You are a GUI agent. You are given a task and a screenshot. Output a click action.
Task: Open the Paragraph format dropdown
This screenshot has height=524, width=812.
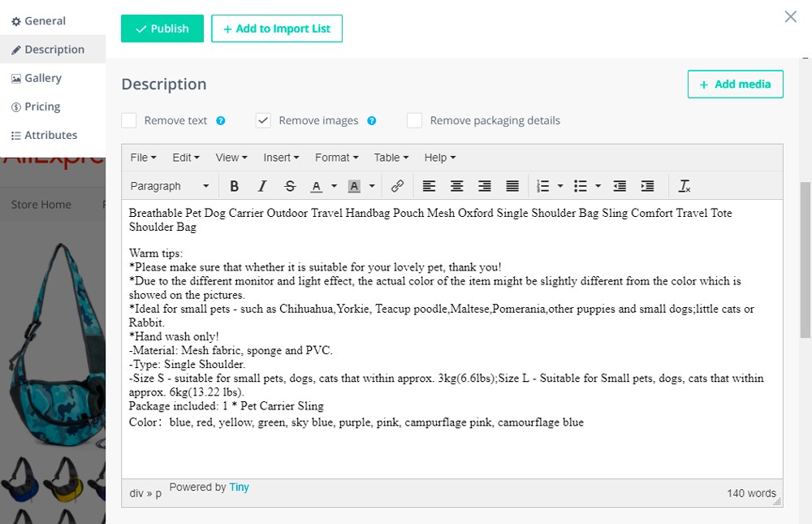click(x=170, y=186)
